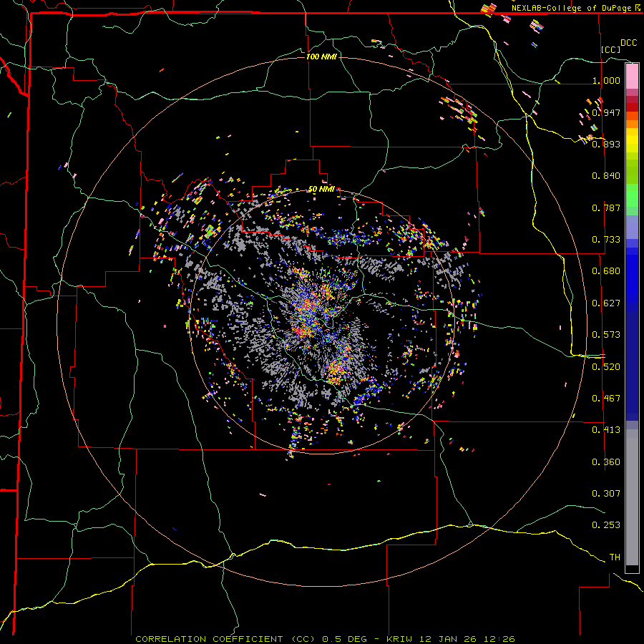
Task: Click the 0.467 scale value
Action: 606,399
